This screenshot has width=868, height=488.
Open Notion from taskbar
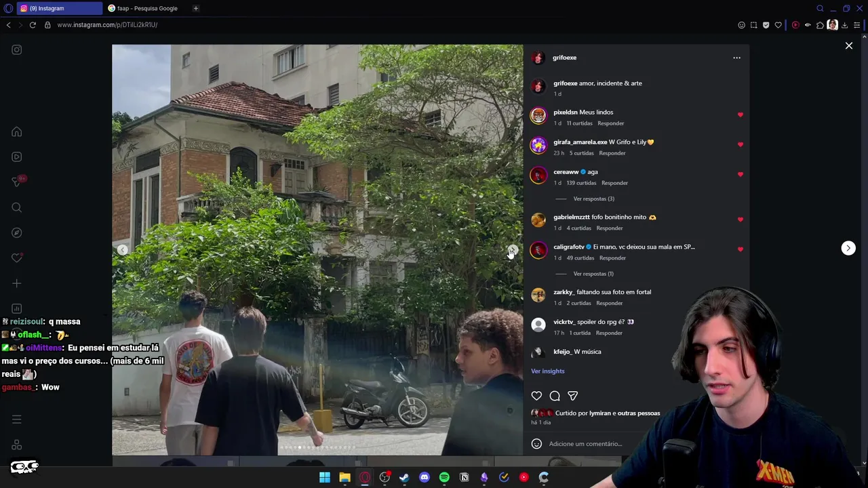pos(465,477)
